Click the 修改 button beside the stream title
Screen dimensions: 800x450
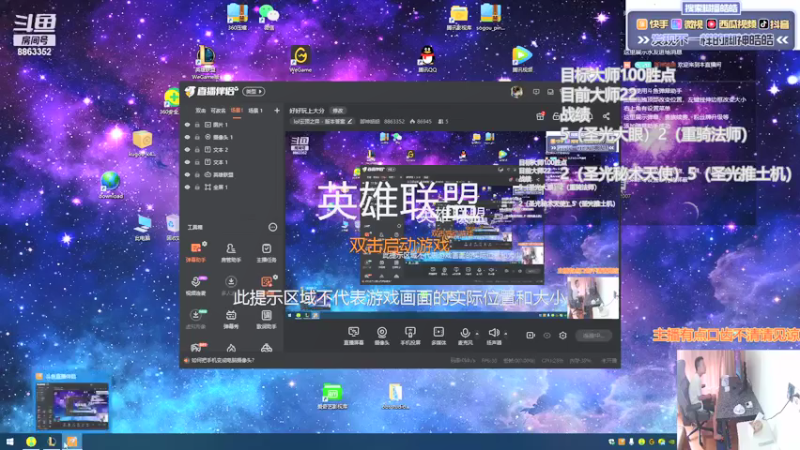click(x=338, y=110)
